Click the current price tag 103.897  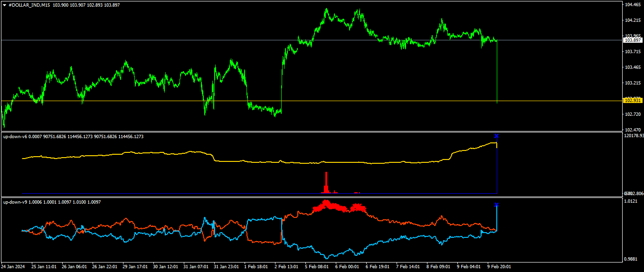pos(633,40)
